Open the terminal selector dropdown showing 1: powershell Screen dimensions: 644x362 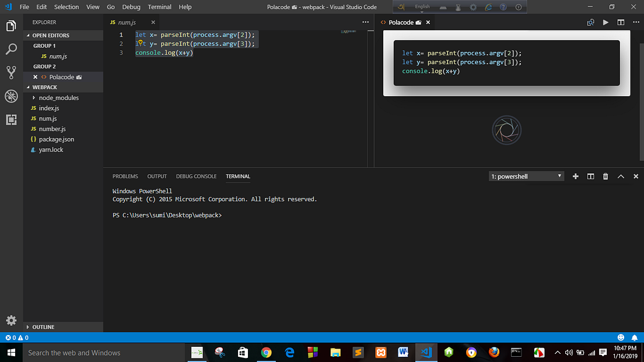[x=525, y=176]
